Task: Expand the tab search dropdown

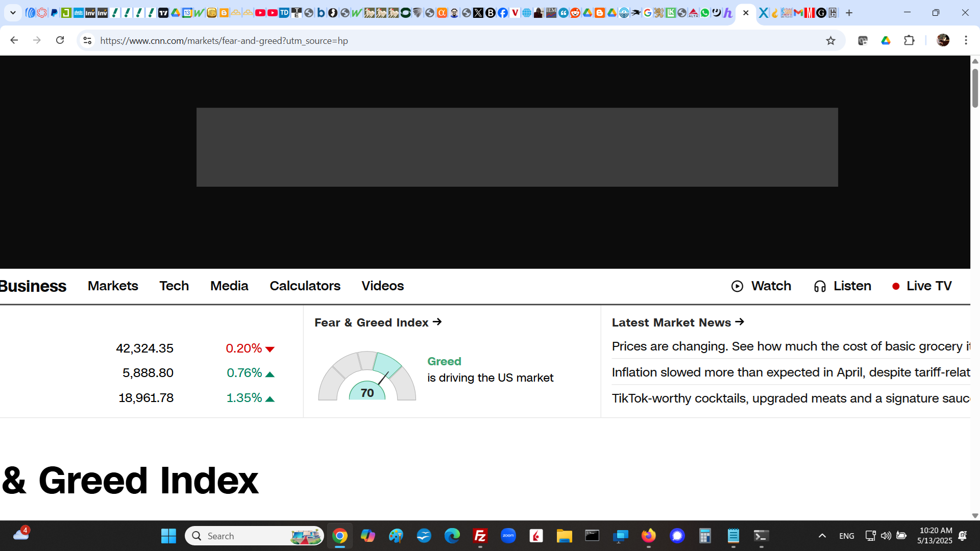Action: [x=13, y=13]
